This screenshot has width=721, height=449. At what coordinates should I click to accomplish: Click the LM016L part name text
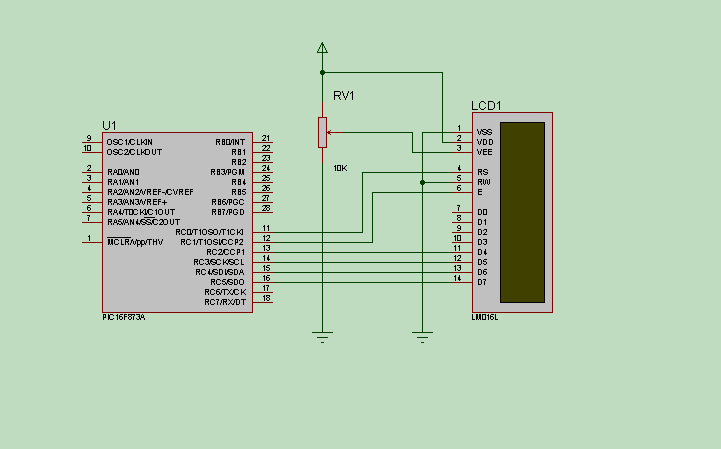coord(484,318)
